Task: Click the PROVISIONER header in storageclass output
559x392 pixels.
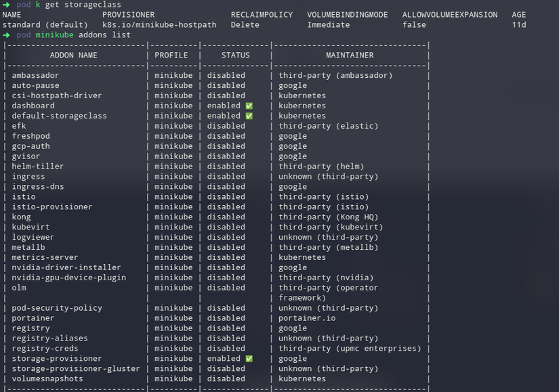Action: 128,15
